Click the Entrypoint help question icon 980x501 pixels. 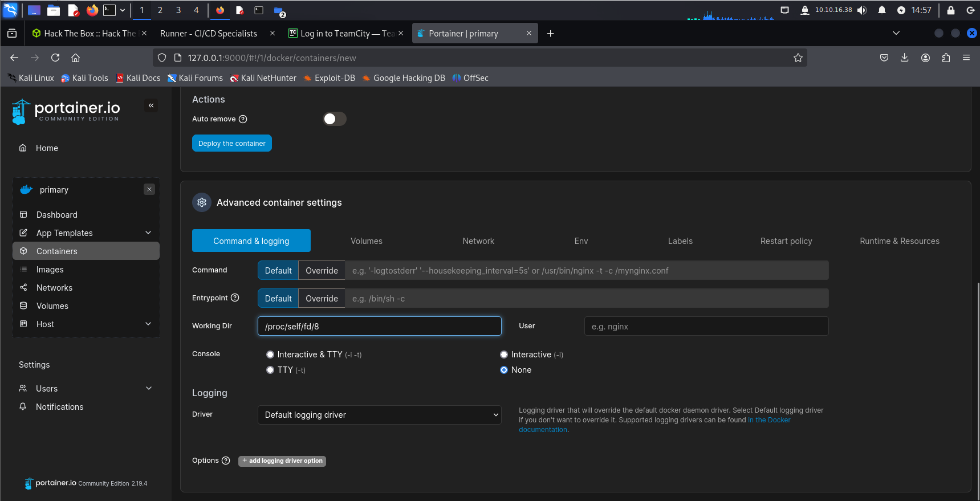(x=235, y=298)
